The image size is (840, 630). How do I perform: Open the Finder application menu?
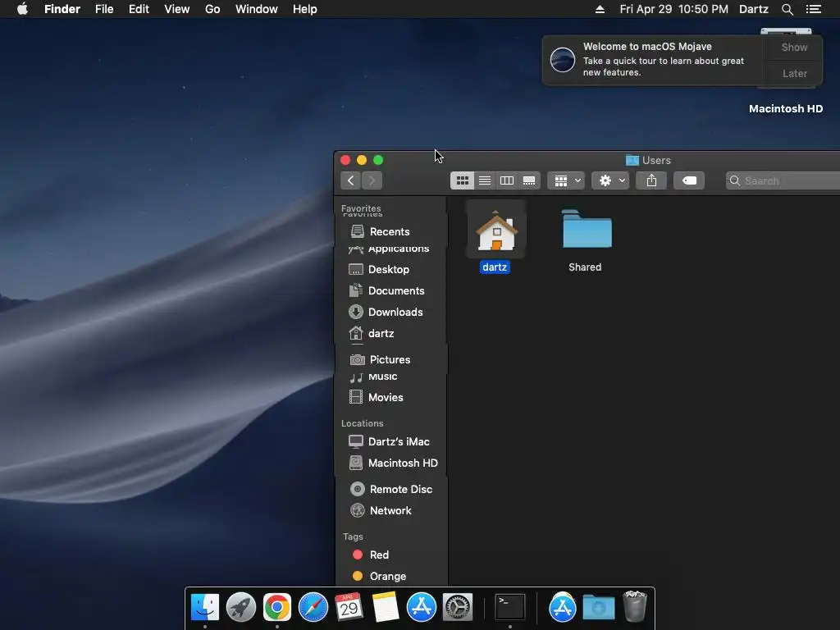[x=62, y=9]
